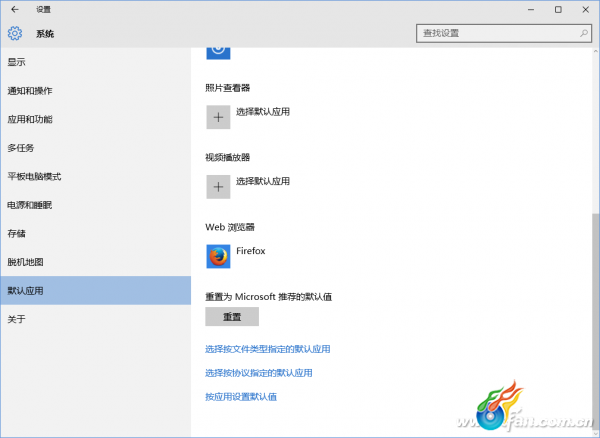
Task: Select 默认应用 in sidebar
Action: 96,290
